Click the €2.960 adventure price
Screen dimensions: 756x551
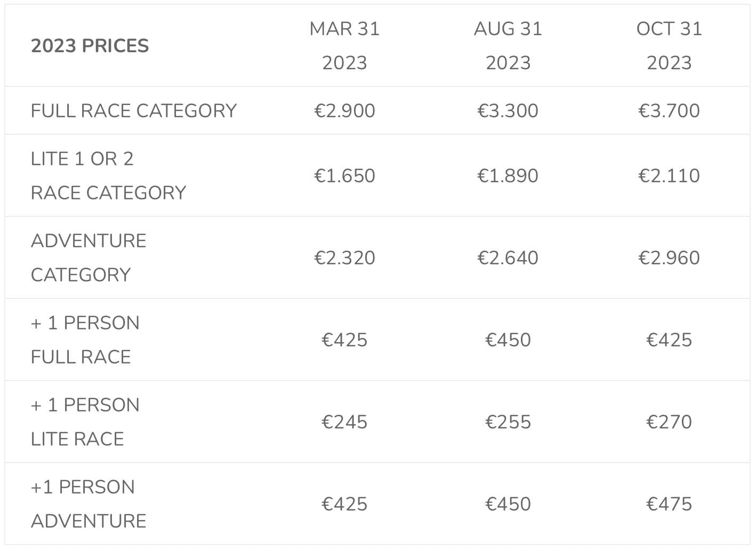click(x=669, y=258)
